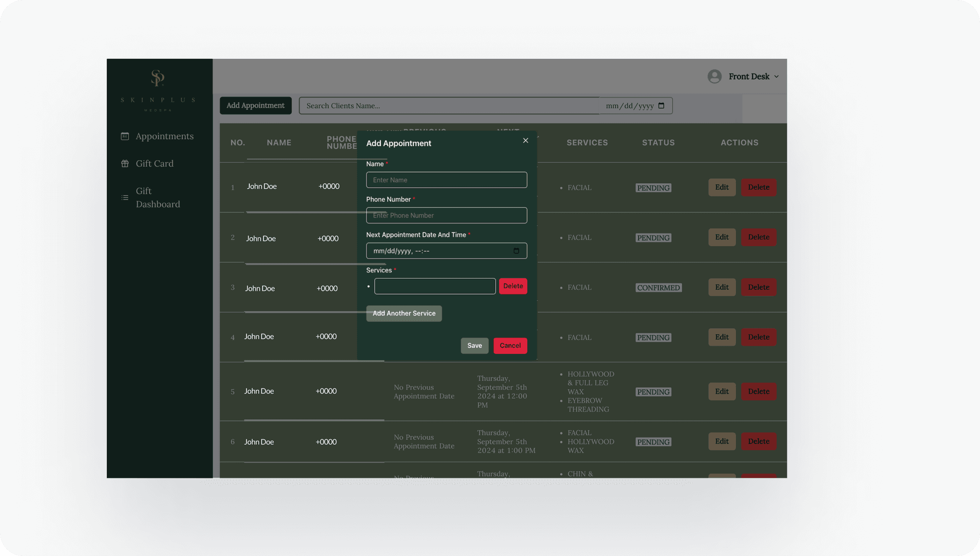Open Gift Dashboard in the sidebar
The width and height of the screenshot is (980, 556).
pos(151,197)
